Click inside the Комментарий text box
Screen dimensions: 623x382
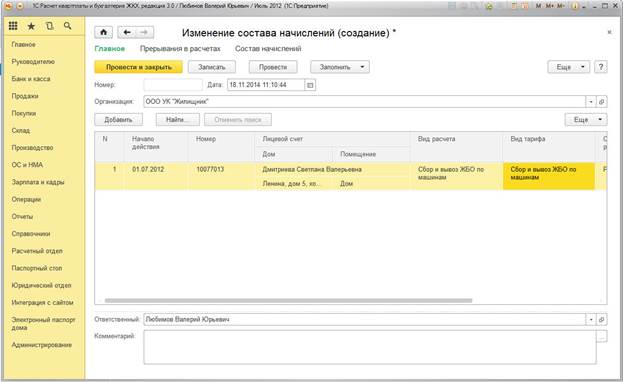[370, 347]
